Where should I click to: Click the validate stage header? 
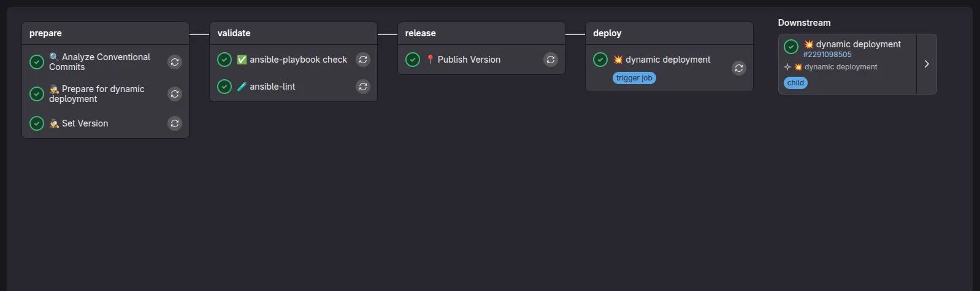(x=234, y=33)
